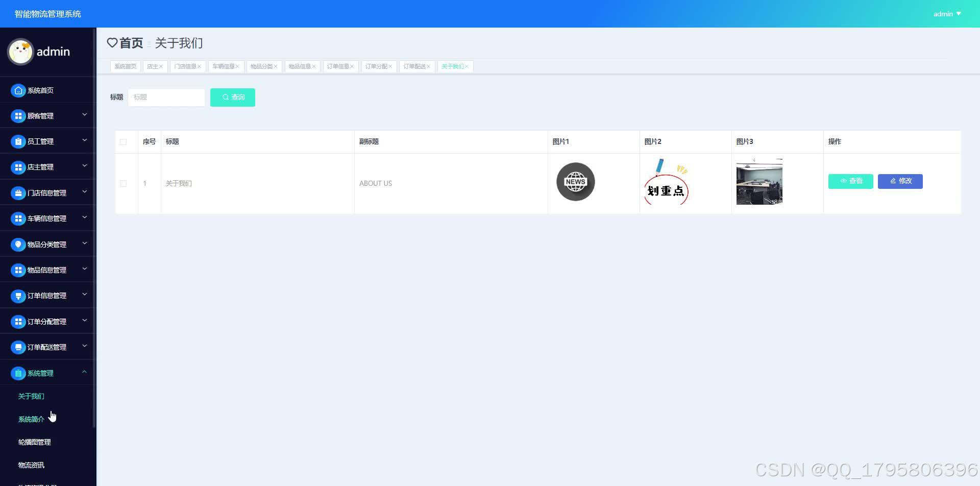The height and width of the screenshot is (486, 980).
Task: Close the 店主 tab with its X
Action: [x=161, y=66]
